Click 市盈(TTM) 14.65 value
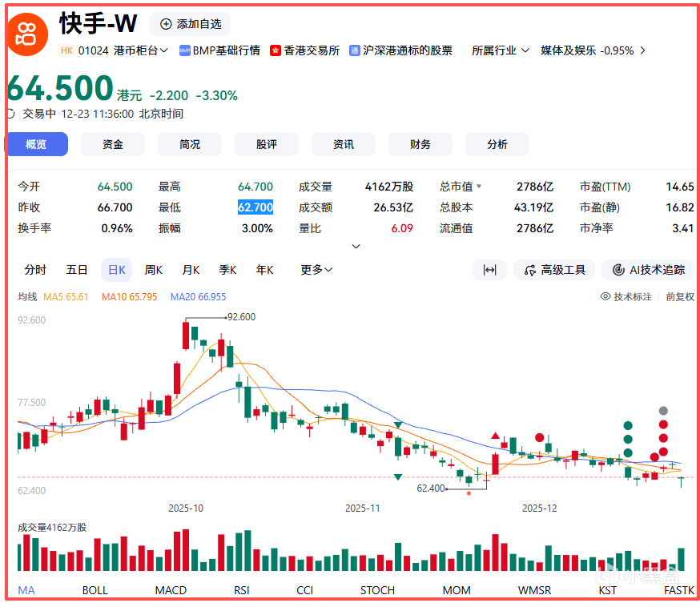The width and height of the screenshot is (700, 603). coord(680,187)
